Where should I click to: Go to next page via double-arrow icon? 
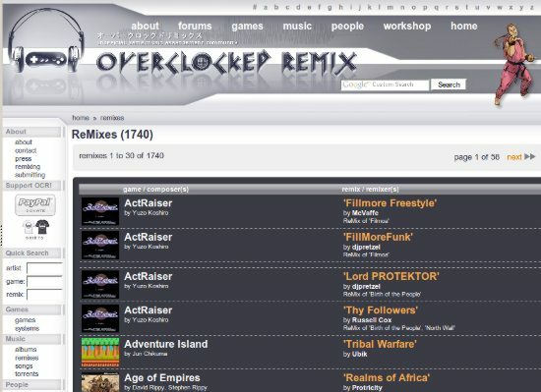pyautogui.click(x=529, y=157)
